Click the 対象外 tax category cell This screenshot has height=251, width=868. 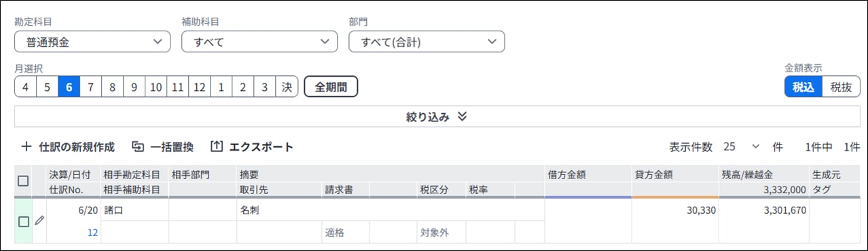click(441, 233)
